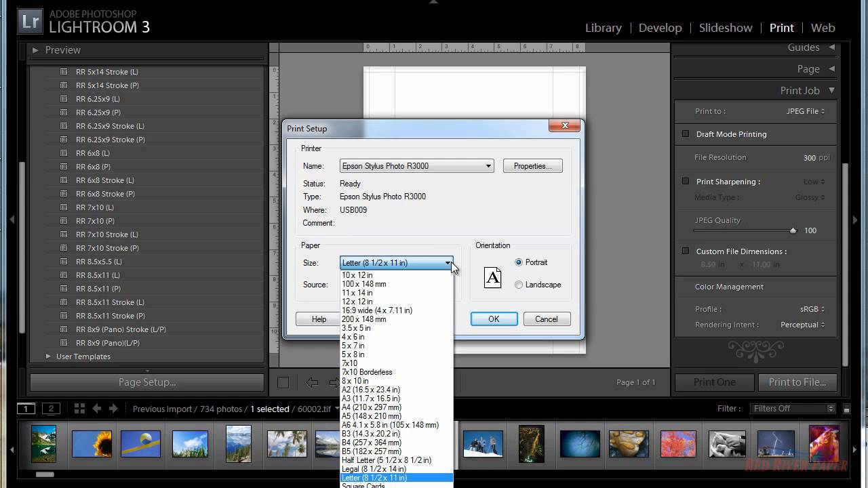Check the Custom File Dimensions box
Image resolution: width=868 pixels, height=488 pixels.
[x=686, y=251]
